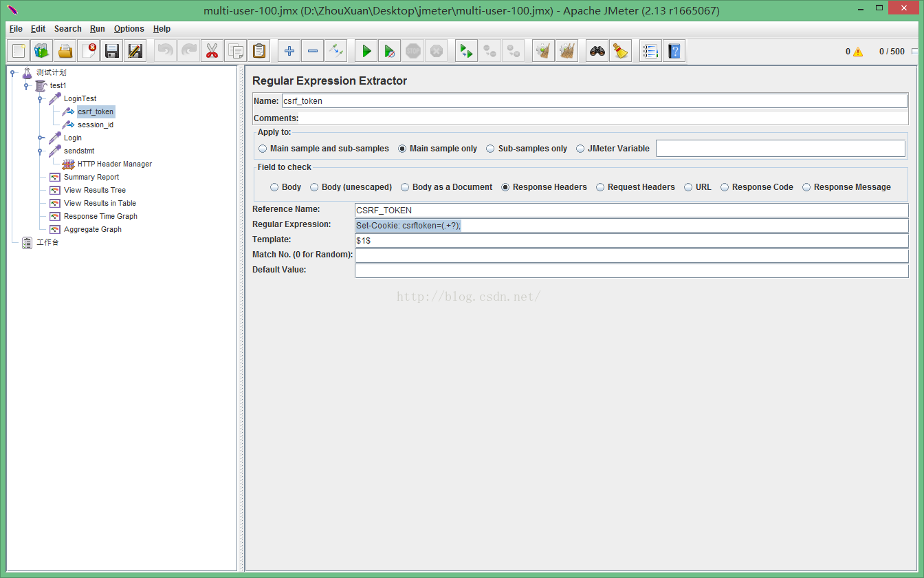This screenshot has height=578, width=924.
Task: Click the Save As toolbar icon
Action: click(135, 51)
